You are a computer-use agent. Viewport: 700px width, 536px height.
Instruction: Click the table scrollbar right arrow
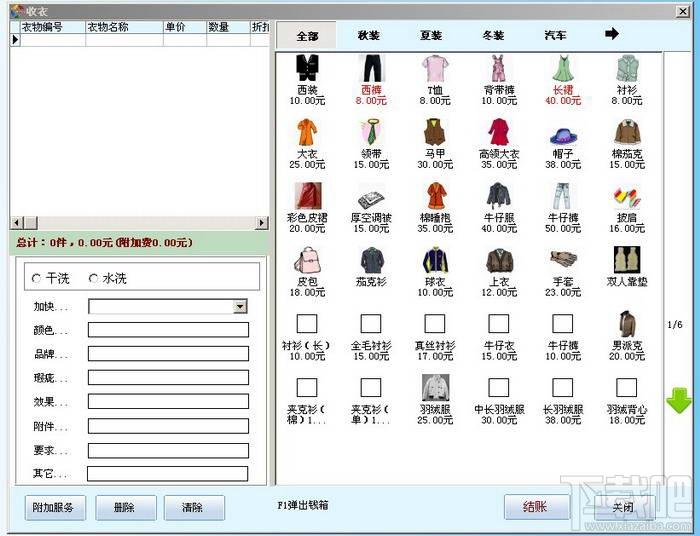pos(262,222)
